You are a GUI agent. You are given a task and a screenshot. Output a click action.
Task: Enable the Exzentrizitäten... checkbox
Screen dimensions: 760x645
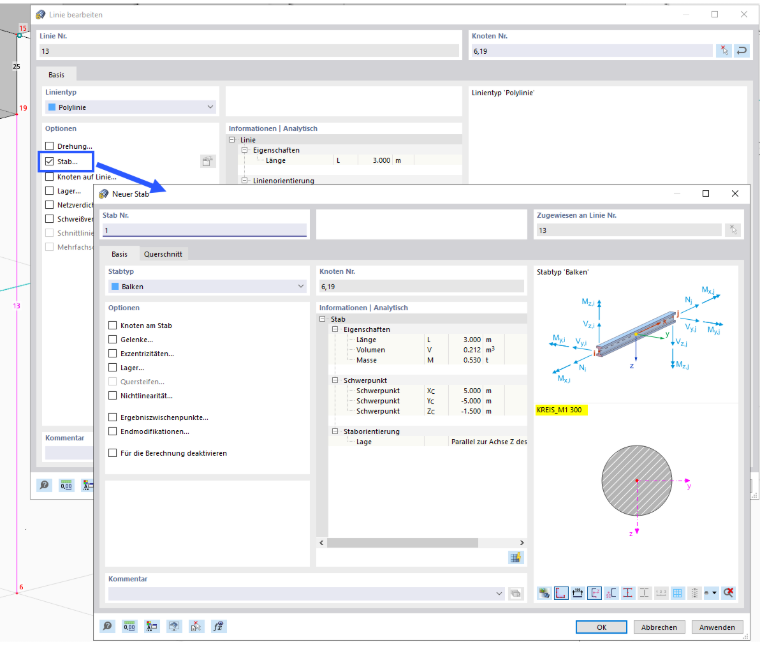pyautogui.click(x=112, y=353)
